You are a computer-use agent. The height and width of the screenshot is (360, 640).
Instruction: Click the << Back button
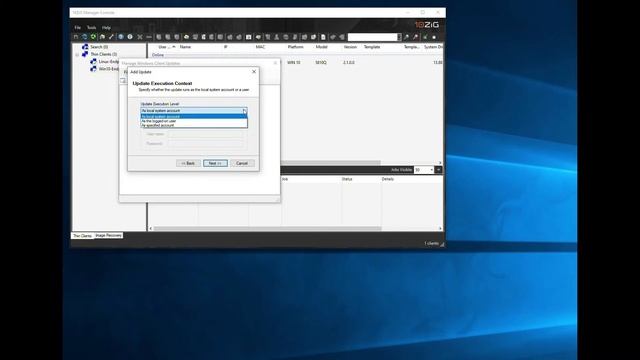point(188,163)
